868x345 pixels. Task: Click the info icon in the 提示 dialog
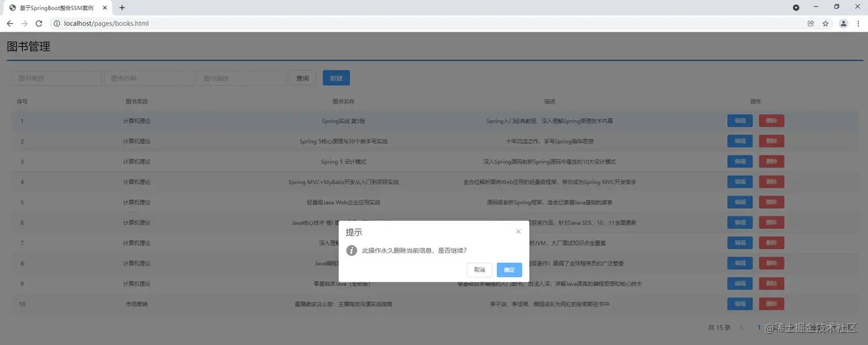(x=351, y=250)
